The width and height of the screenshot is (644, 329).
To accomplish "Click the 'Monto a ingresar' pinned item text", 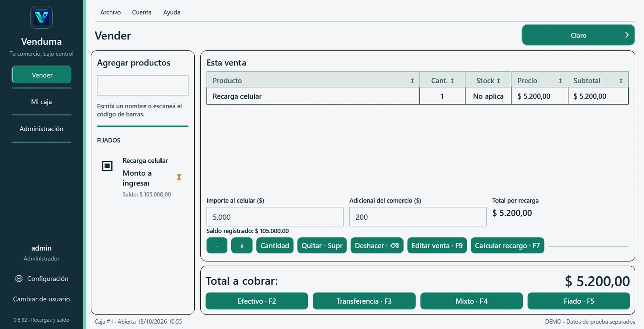I will (137, 178).
